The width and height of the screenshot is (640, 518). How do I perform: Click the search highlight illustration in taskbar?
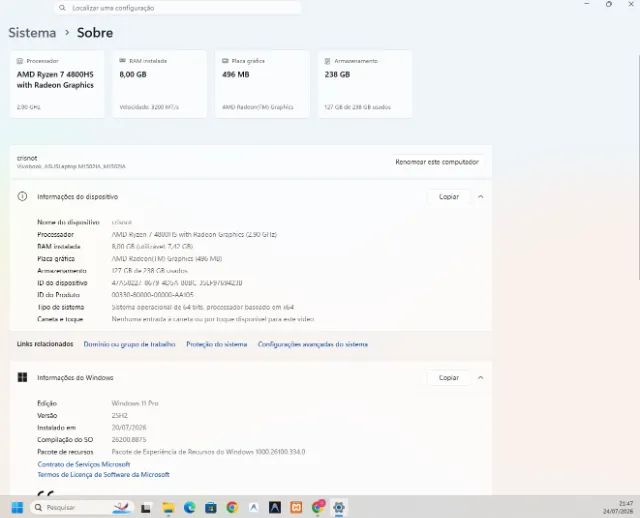tap(122, 507)
